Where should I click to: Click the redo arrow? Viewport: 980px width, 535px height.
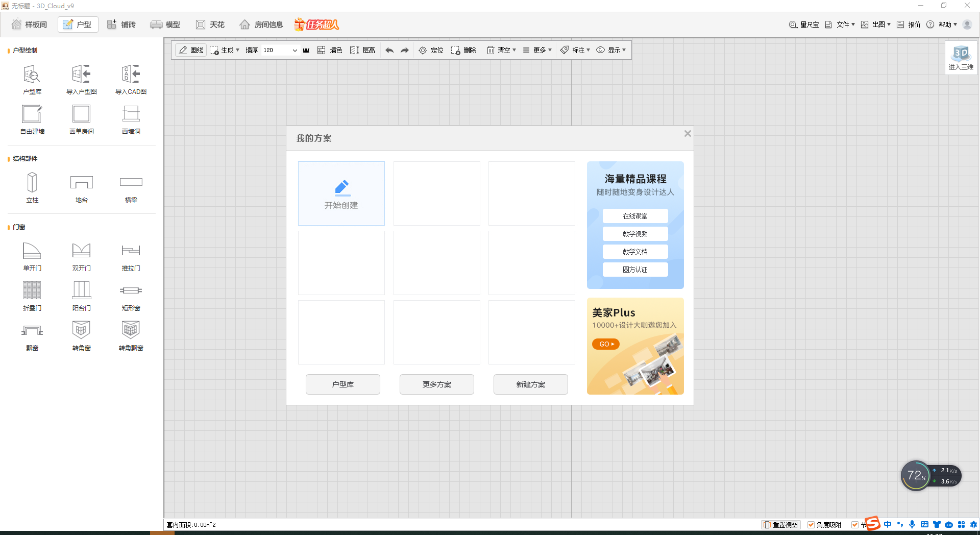(405, 50)
